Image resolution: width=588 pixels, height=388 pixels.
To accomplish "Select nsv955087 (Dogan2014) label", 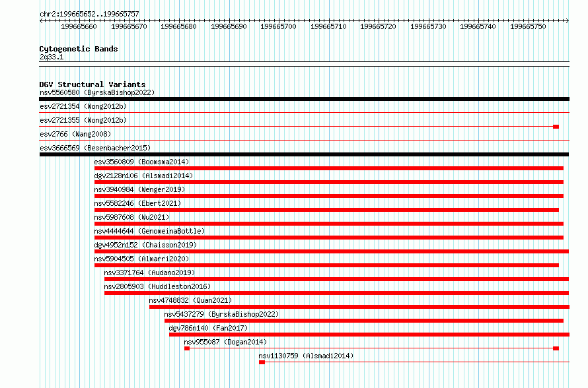I will pos(225,342).
